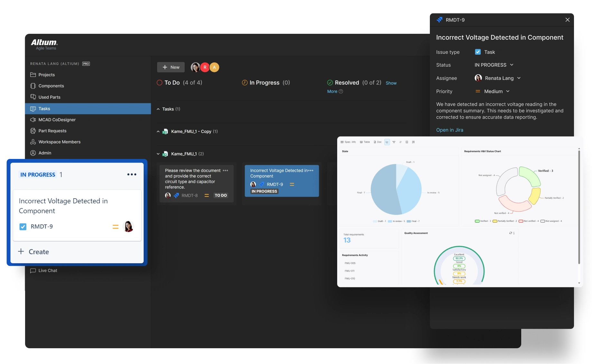
Task: Switch to Spec. info tab
Action: point(348,142)
